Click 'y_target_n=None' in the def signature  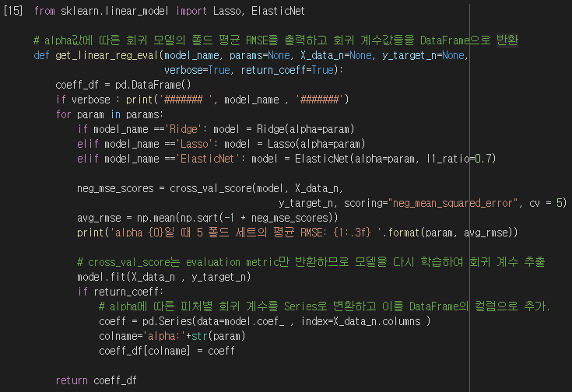(x=423, y=55)
